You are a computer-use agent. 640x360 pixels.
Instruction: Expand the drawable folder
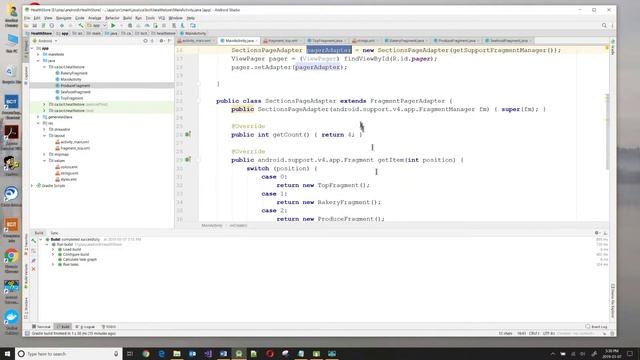[44, 129]
